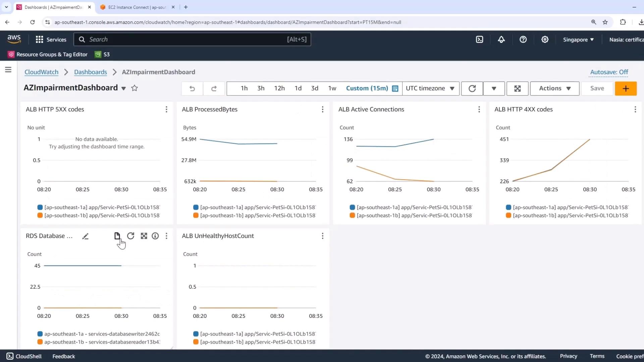Switch to EC2 Instance Connect browser tab
The image size is (644, 362).
tap(137, 7)
